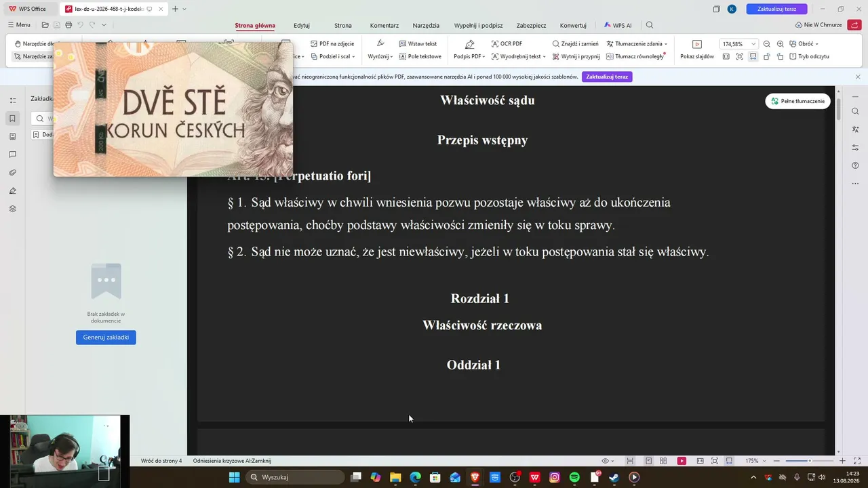Open the Windows Start menu

tap(234, 477)
